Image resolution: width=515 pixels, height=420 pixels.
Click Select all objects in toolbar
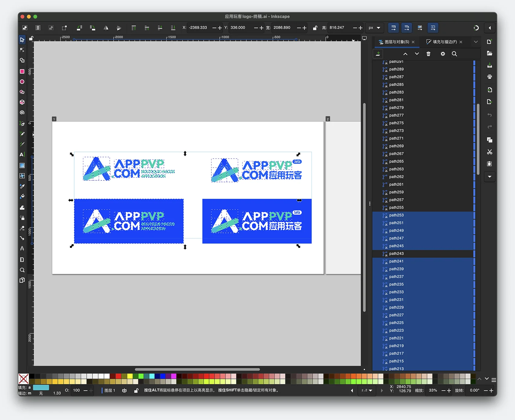[25, 28]
